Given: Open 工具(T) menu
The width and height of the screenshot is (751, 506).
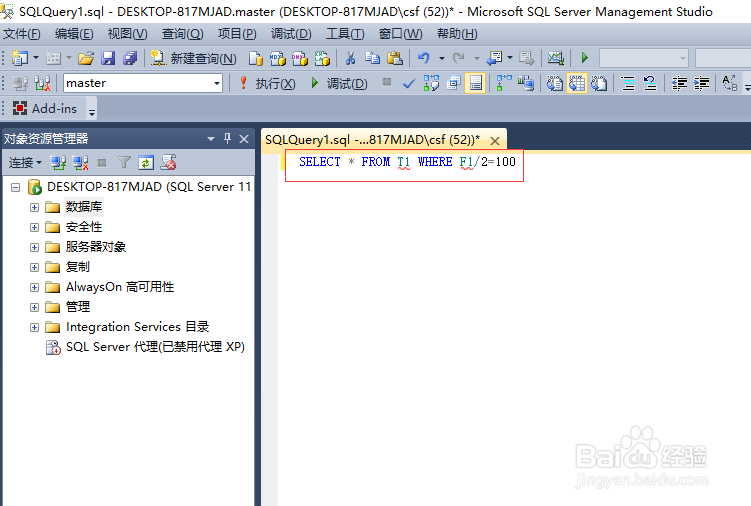Looking at the screenshot, I should (x=345, y=34).
